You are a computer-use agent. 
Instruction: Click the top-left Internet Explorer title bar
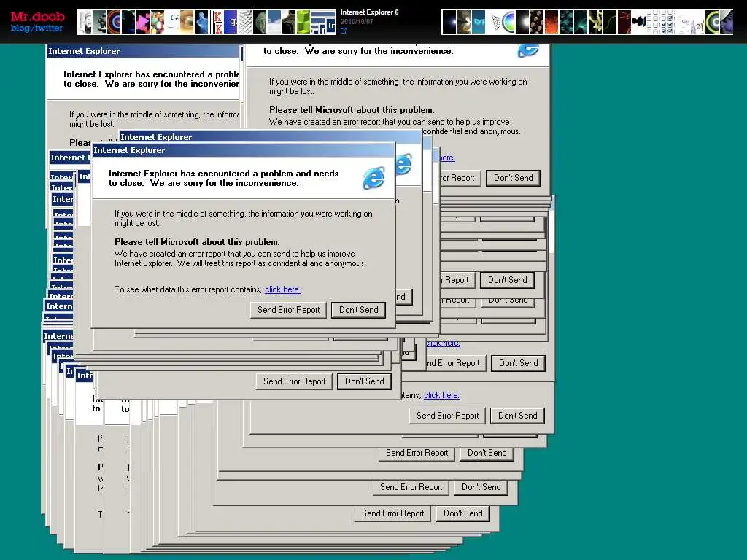pos(143,51)
